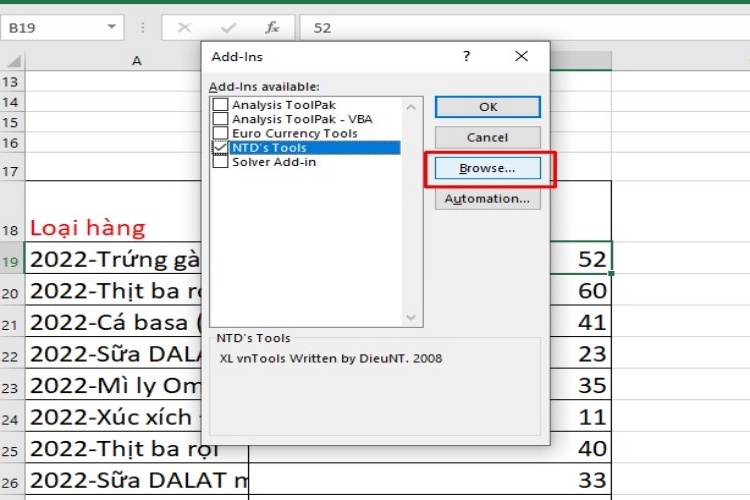Click the Add-Ins dialog help question mark
The width and height of the screenshot is (750, 500).
pos(466,56)
